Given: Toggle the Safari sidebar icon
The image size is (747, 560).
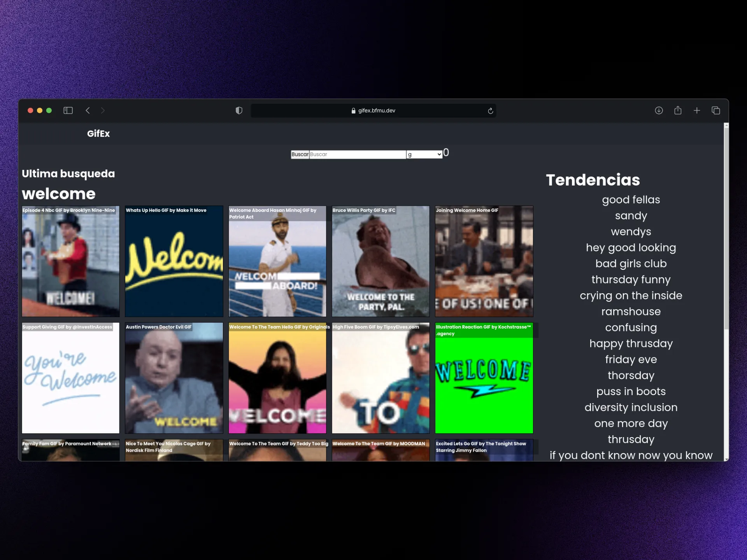Looking at the screenshot, I should pyautogui.click(x=68, y=110).
